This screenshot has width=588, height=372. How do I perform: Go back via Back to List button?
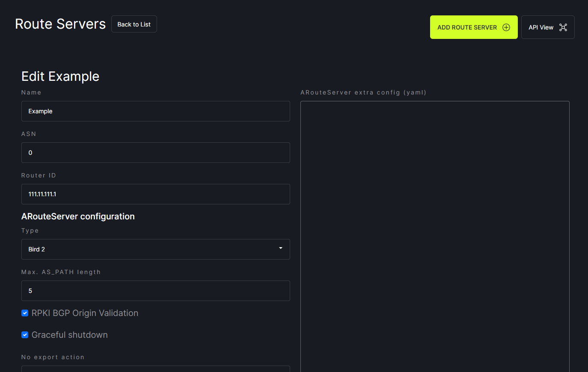coord(134,24)
